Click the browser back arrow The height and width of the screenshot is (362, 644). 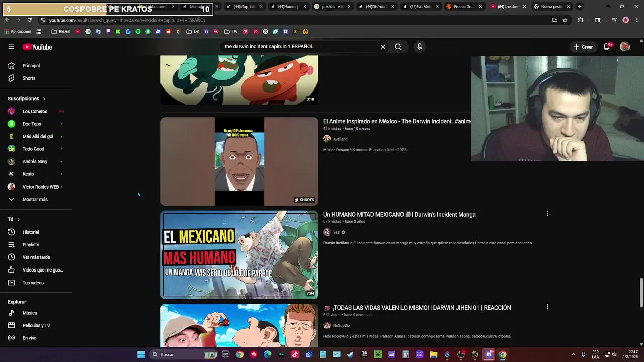[7, 20]
